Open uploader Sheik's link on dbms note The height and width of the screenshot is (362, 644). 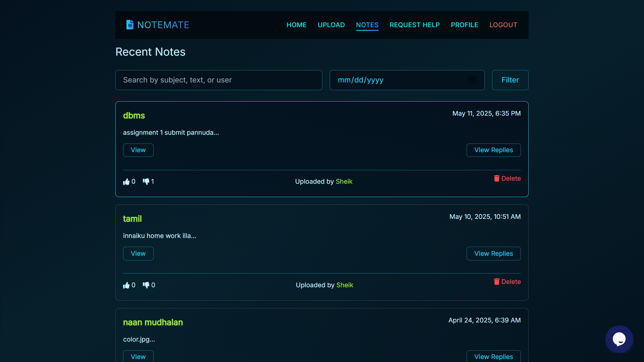point(344,181)
